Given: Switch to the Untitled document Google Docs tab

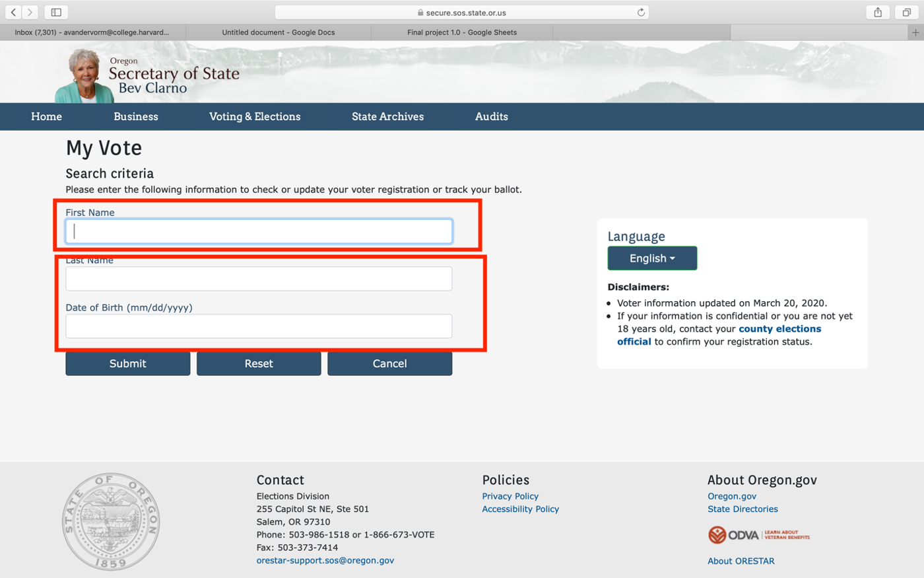Looking at the screenshot, I should pyautogui.click(x=278, y=32).
